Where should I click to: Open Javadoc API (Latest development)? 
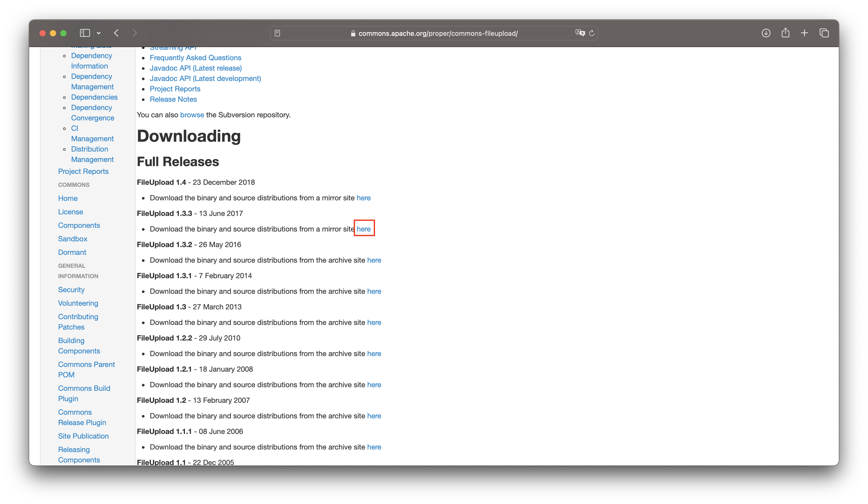coord(205,78)
